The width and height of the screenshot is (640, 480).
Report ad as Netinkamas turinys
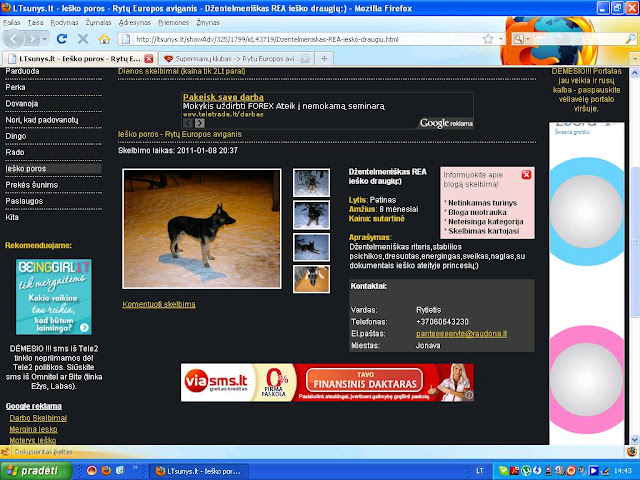[x=482, y=203]
